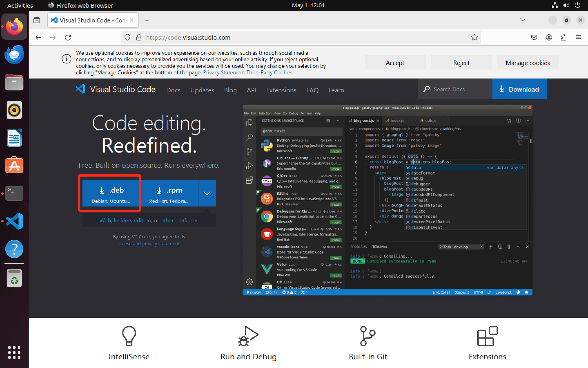The height and width of the screenshot is (368, 588).
Task: Open the API navigation item
Action: 252,90
